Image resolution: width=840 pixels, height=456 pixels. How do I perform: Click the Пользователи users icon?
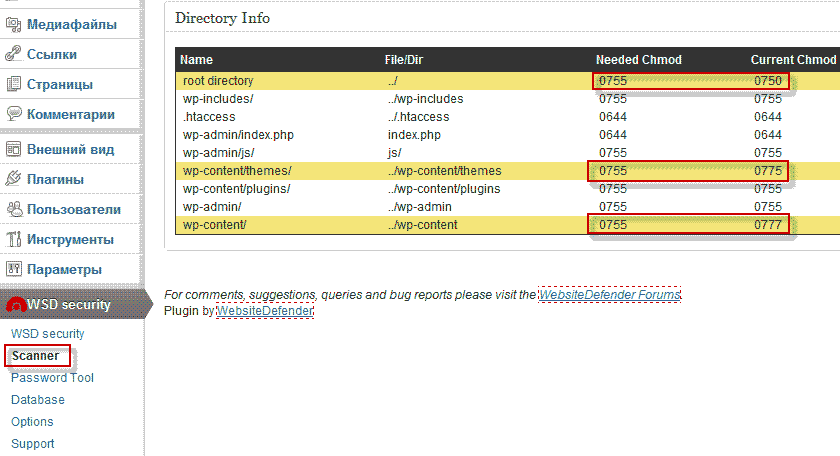14,209
